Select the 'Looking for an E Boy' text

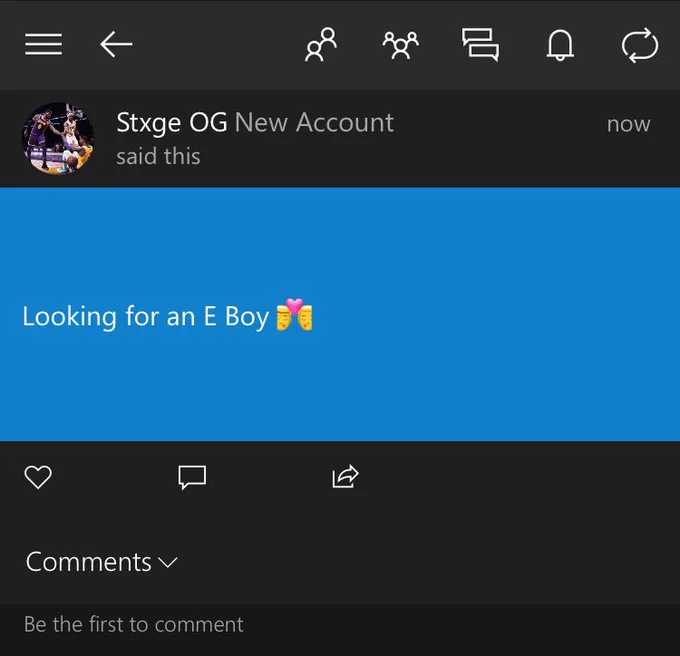pyautogui.click(x=146, y=316)
